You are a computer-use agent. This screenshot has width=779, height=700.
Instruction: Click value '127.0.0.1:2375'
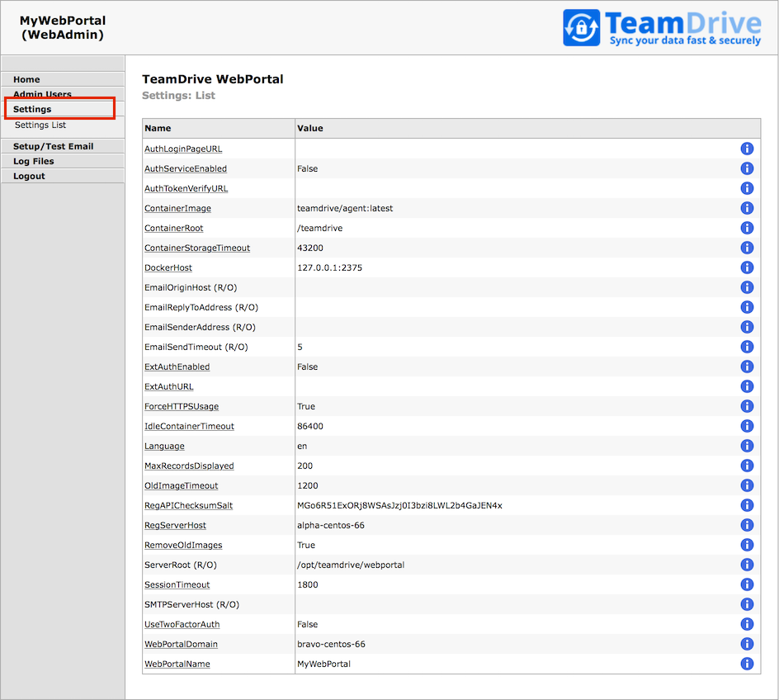[x=330, y=267]
